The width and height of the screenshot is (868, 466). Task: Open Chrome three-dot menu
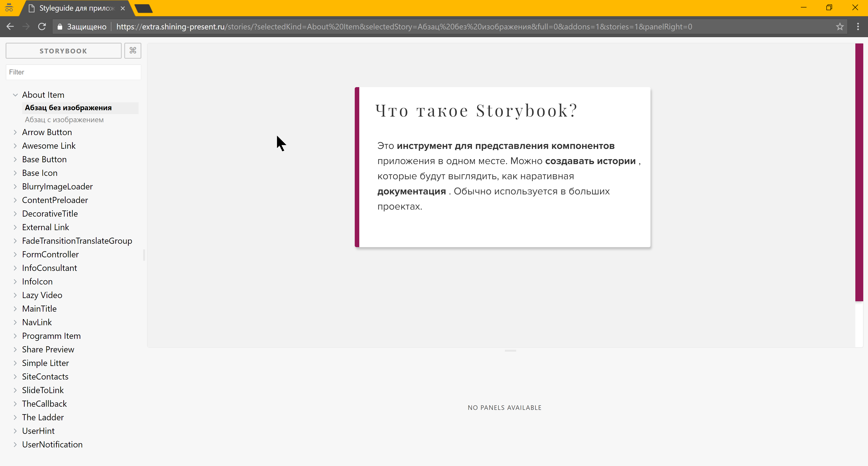[858, 27]
